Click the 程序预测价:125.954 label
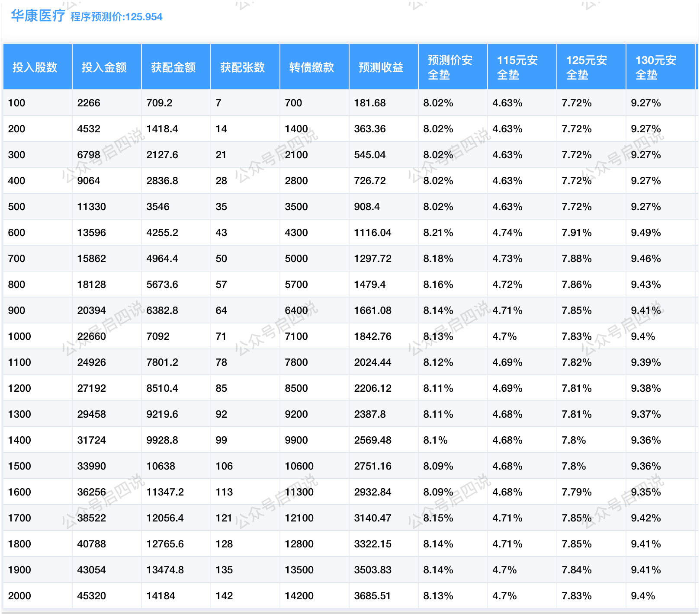Screen dimensions: 700x614 (x=116, y=17)
